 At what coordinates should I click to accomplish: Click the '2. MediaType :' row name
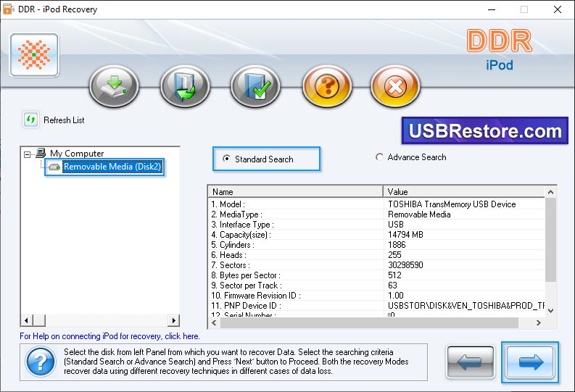pyautogui.click(x=237, y=214)
